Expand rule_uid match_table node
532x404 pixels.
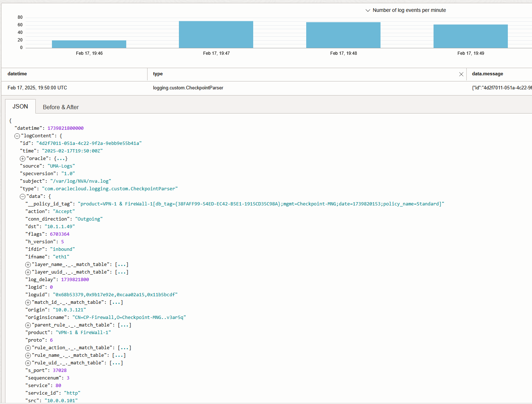pyautogui.click(x=28, y=363)
